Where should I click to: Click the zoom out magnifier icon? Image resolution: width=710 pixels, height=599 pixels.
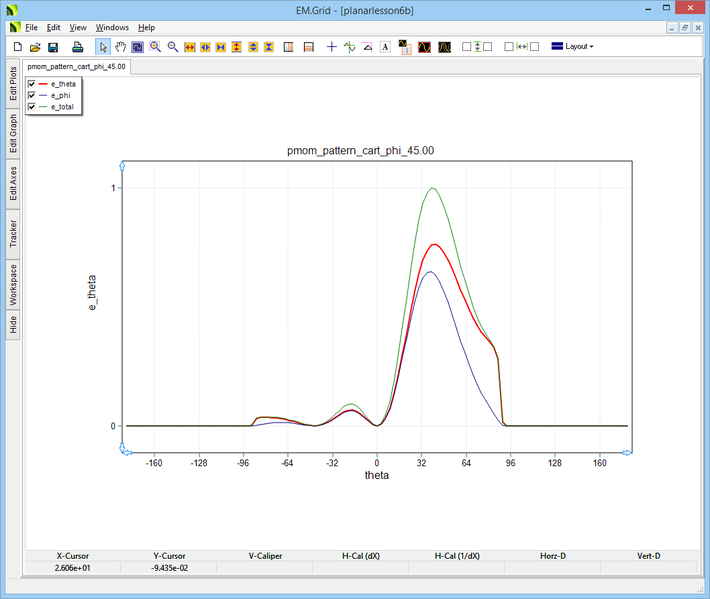point(172,47)
